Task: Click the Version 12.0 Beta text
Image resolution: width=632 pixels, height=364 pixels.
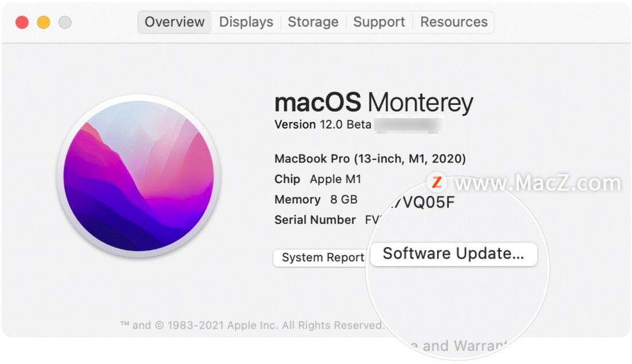Action: pos(322,124)
